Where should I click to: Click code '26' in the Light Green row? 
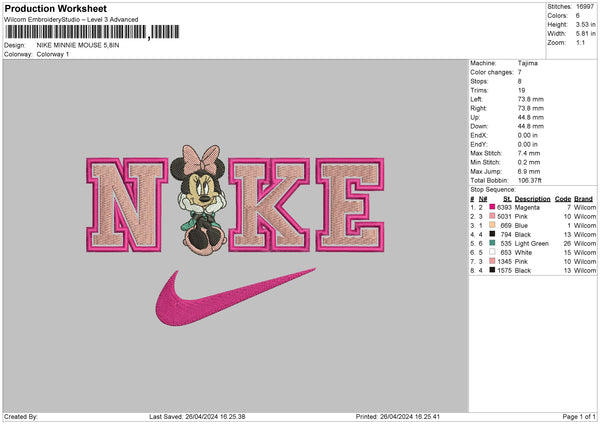point(567,243)
